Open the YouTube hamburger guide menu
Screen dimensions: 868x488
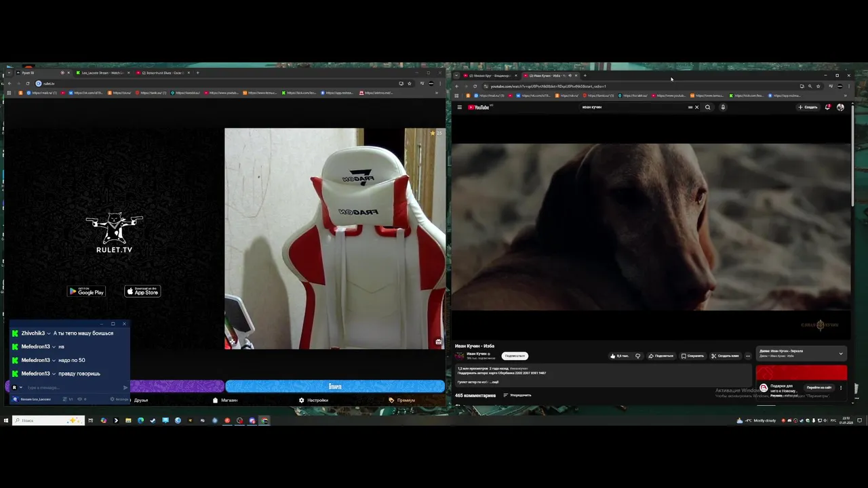[459, 107]
